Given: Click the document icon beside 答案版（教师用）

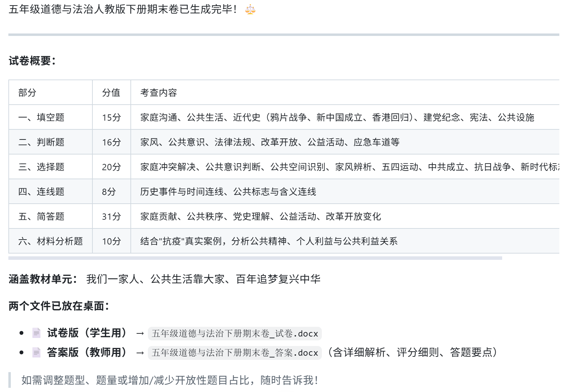Looking at the screenshot, I should point(36,353).
